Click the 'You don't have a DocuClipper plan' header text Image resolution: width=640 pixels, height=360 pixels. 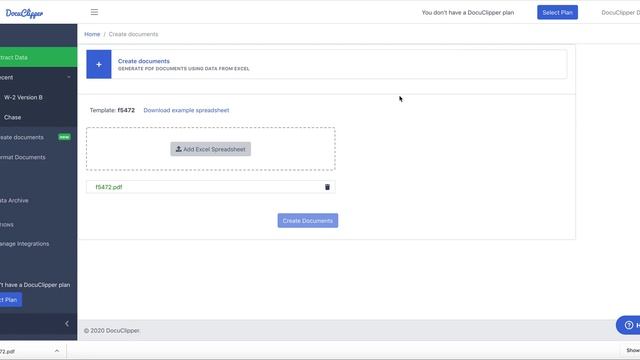pyautogui.click(x=468, y=13)
